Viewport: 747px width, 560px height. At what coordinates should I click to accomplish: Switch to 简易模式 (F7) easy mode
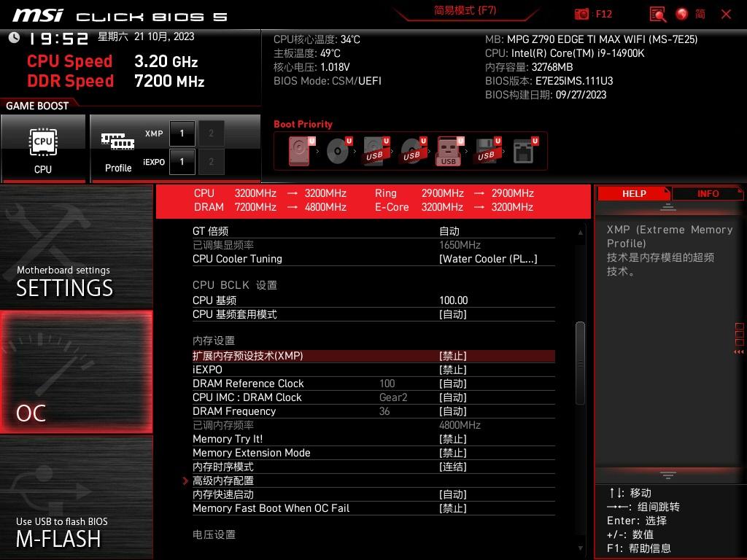coord(465,11)
